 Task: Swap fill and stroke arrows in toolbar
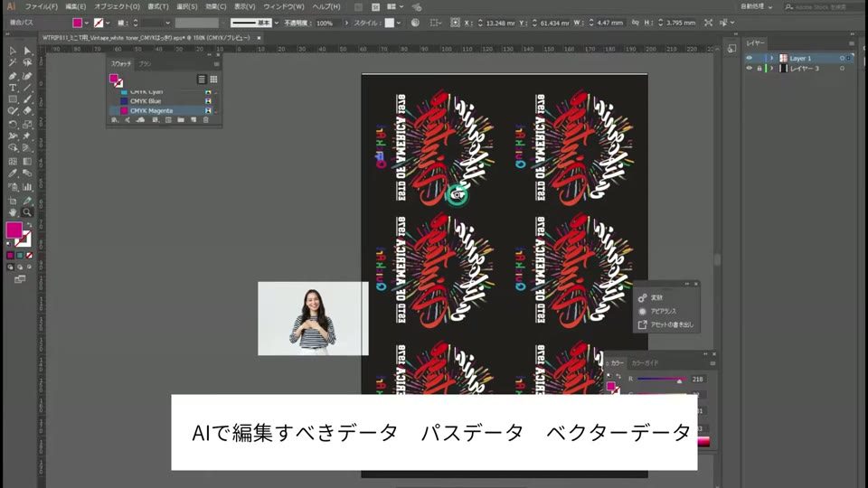click(29, 225)
